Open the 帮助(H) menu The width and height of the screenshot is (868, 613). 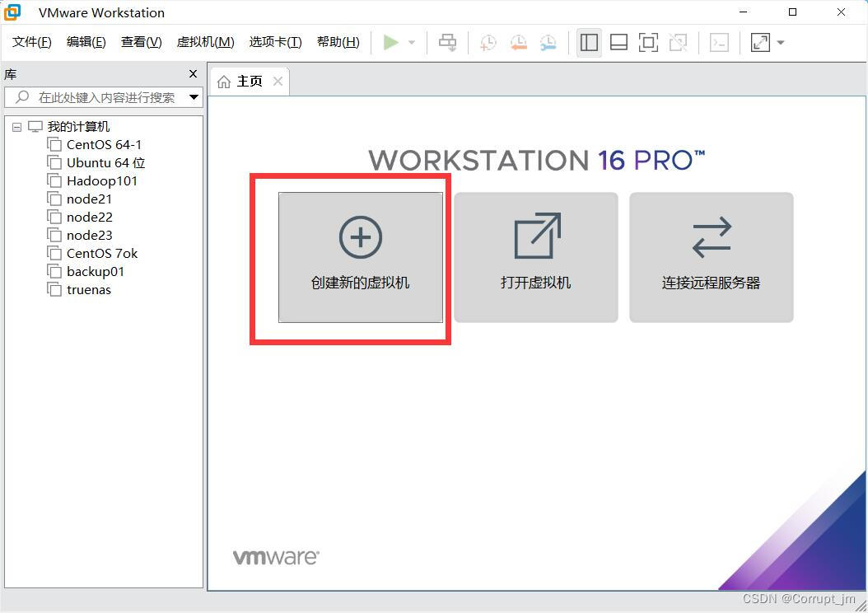[x=338, y=42]
